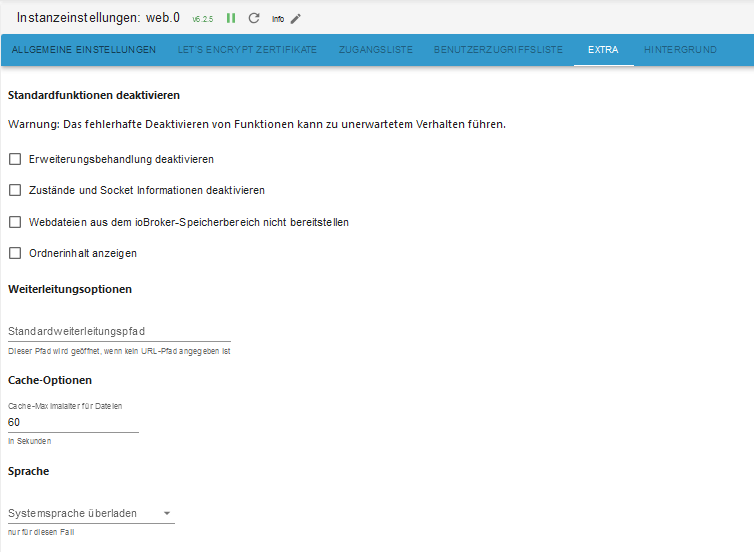Image resolution: width=754 pixels, height=552 pixels.
Task: Open the Systemsprache überladen dropdown
Action: tap(90, 513)
